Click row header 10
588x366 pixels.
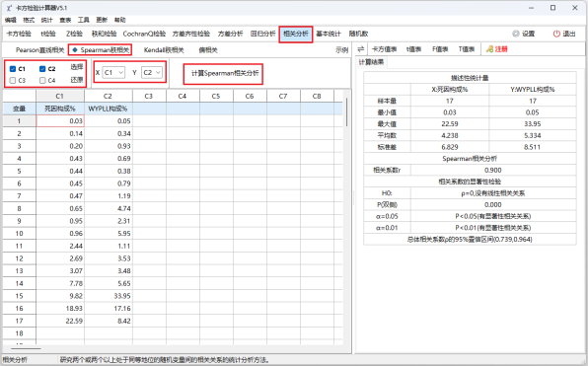[x=19, y=234]
